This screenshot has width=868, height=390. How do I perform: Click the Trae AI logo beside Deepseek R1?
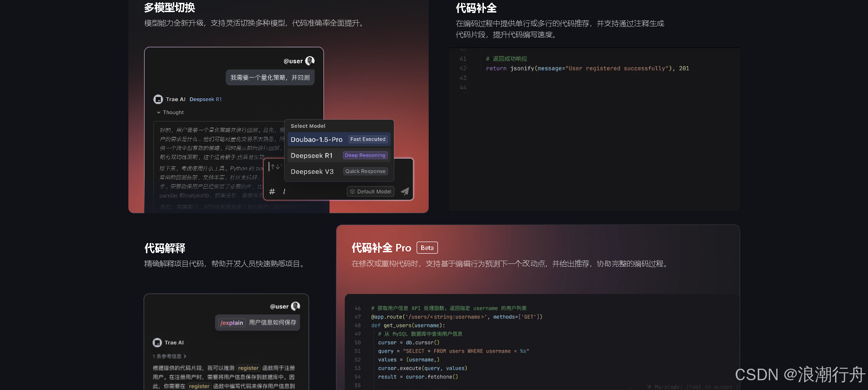[158, 99]
